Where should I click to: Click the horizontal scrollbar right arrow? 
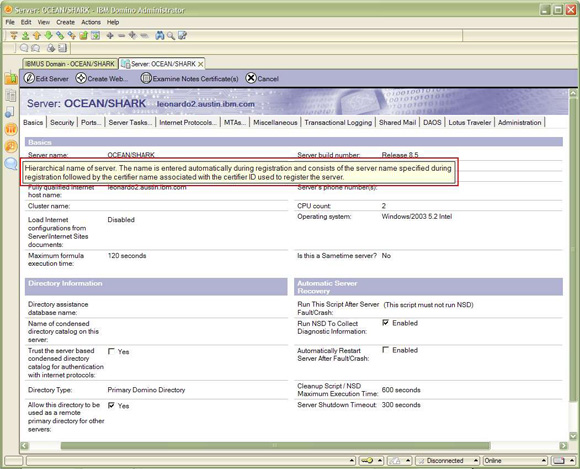pyautogui.click(x=563, y=445)
